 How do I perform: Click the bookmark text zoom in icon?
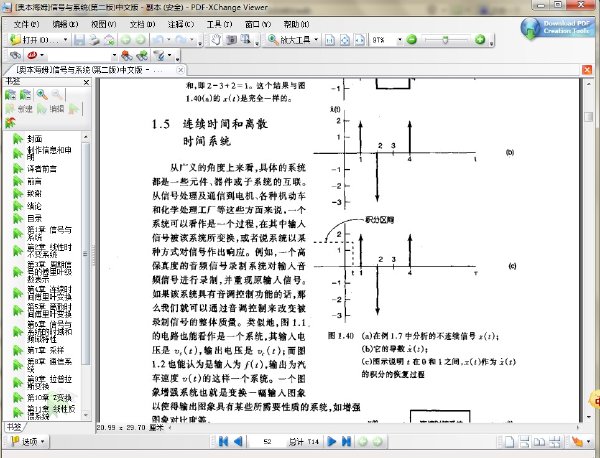42,95
